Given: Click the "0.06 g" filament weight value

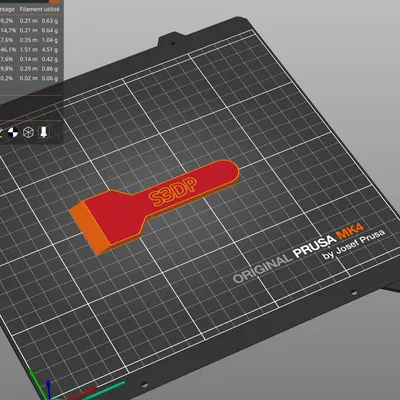Looking at the screenshot, I should [50, 78].
